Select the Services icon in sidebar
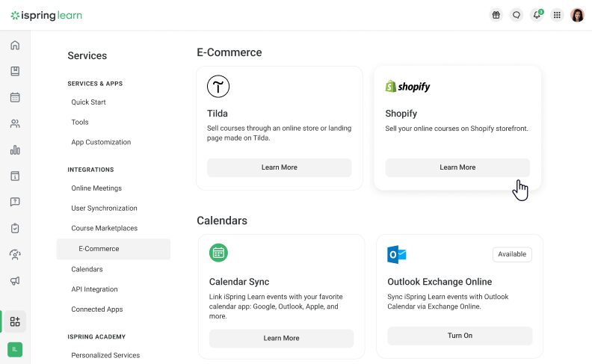 [x=15, y=321]
